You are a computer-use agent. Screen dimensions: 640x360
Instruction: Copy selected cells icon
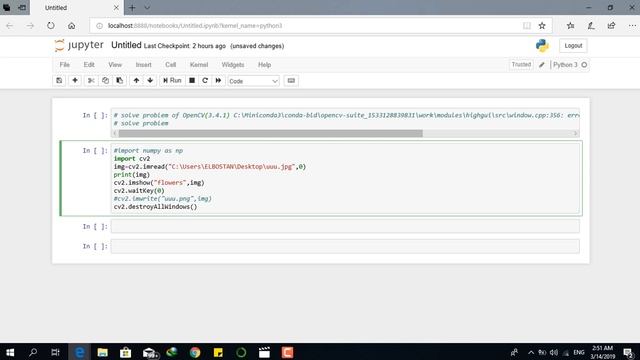coord(105,81)
